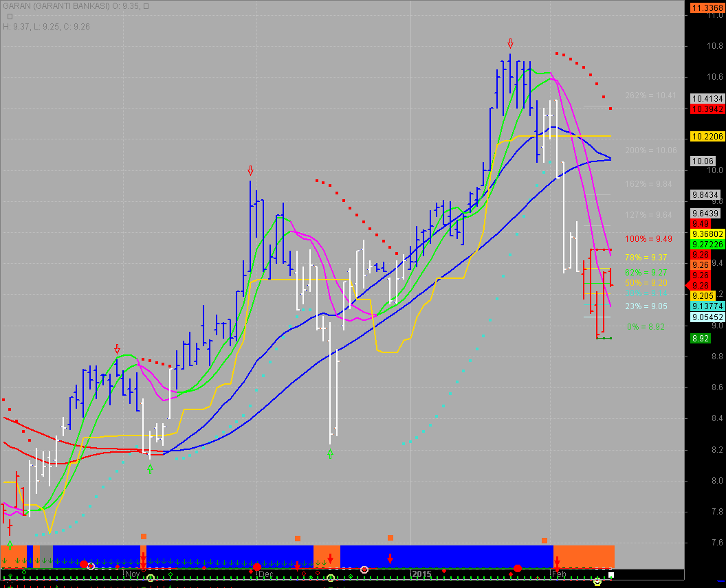Click the Dec label on the time axis
The image size is (726, 588).
265,574
